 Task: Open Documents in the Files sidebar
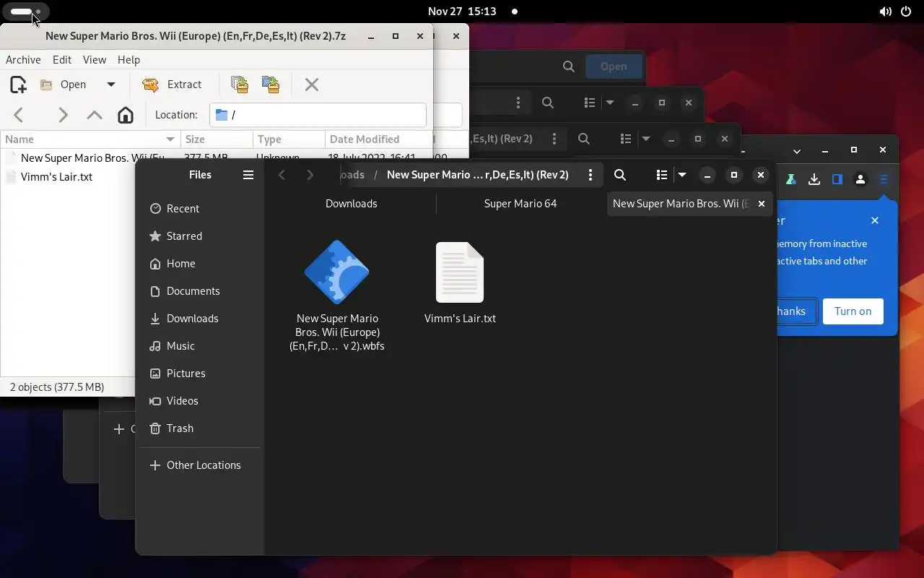[200, 291]
